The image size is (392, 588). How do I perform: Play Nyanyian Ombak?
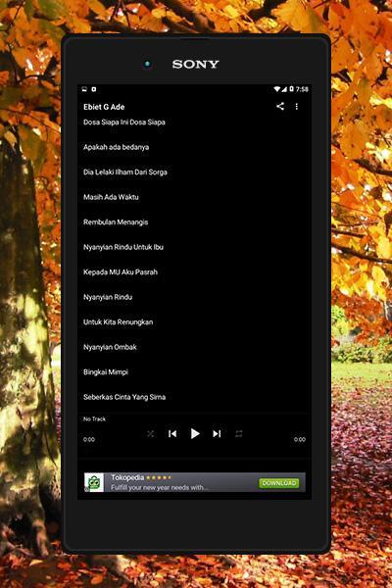(194, 347)
